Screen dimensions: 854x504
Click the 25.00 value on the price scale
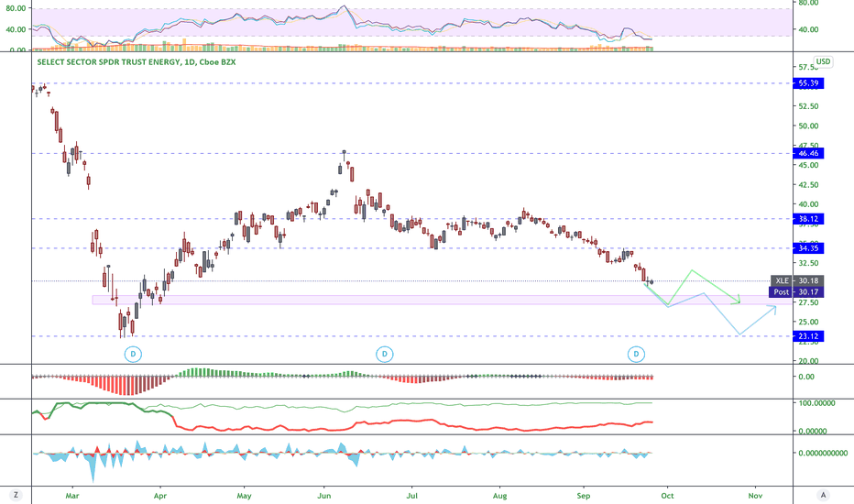click(x=808, y=322)
